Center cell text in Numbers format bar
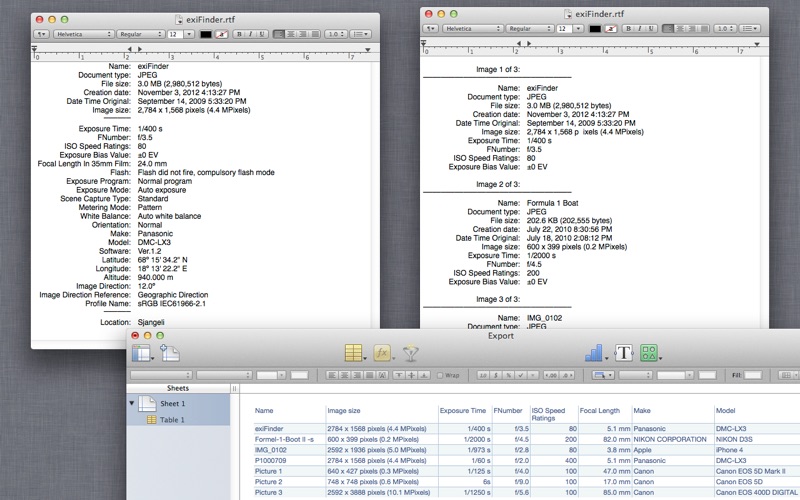 [x=344, y=375]
